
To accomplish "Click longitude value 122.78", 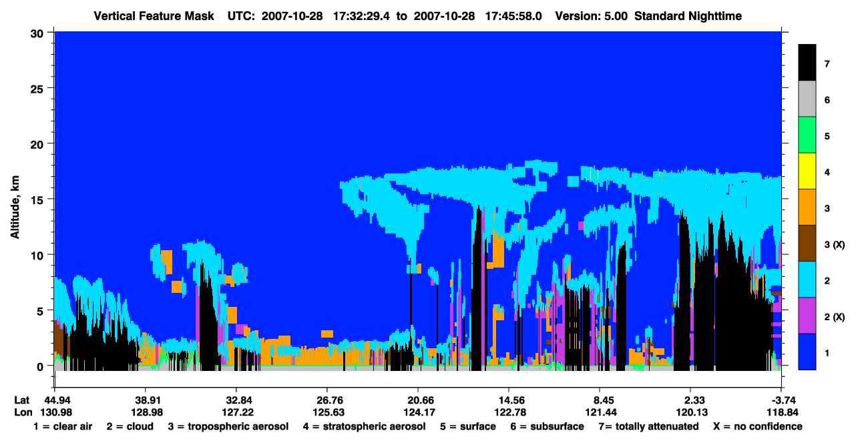I will (x=509, y=412).
